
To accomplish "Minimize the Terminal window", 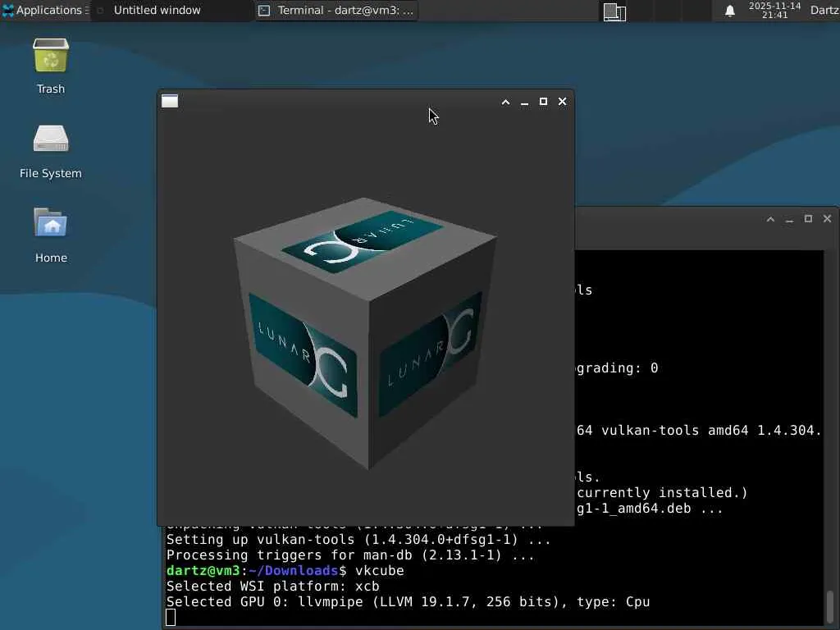I will (x=789, y=219).
